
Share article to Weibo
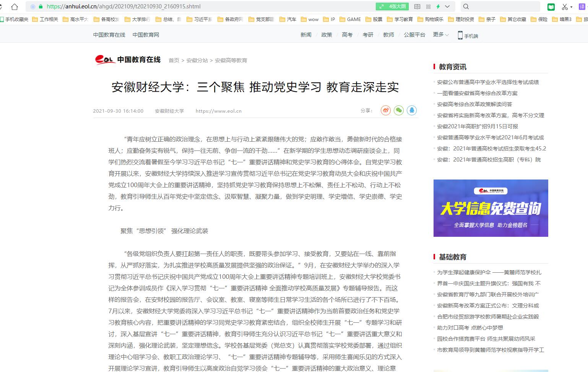click(x=385, y=110)
